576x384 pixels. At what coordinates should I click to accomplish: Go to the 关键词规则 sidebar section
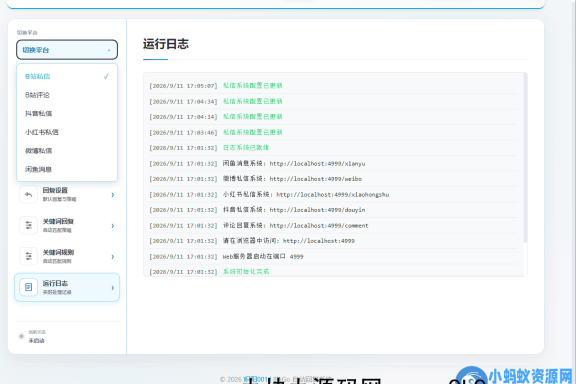point(67,256)
